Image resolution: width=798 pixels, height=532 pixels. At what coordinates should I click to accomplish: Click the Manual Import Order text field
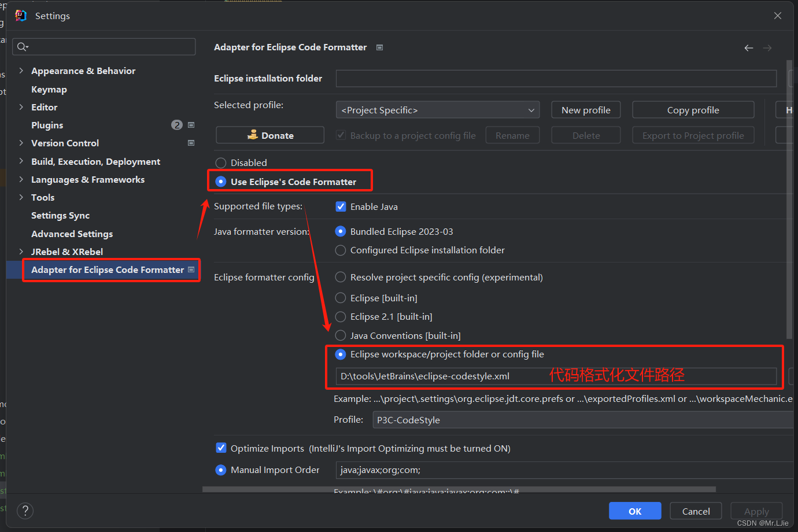(x=566, y=470)
